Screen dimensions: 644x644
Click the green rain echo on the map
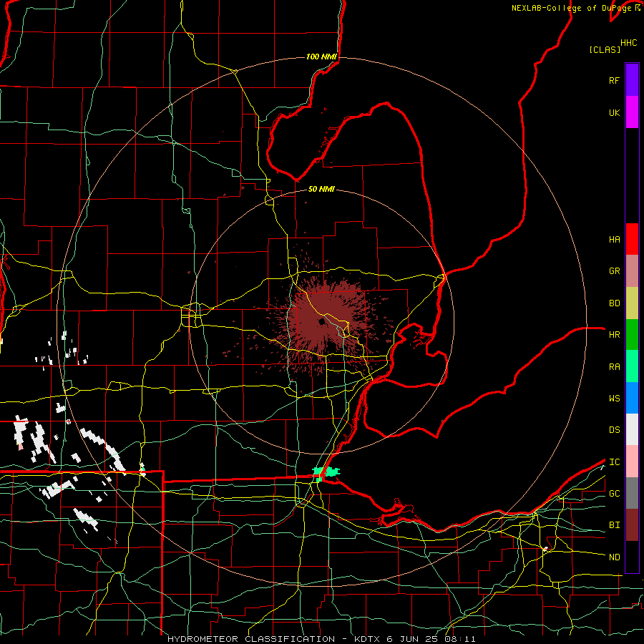tap(325, 472)
